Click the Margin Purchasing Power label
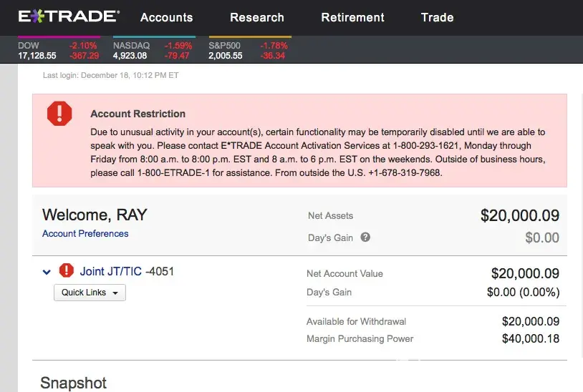Screen dimensions: 583x392 pyautogui.click(x=360, y=338)
